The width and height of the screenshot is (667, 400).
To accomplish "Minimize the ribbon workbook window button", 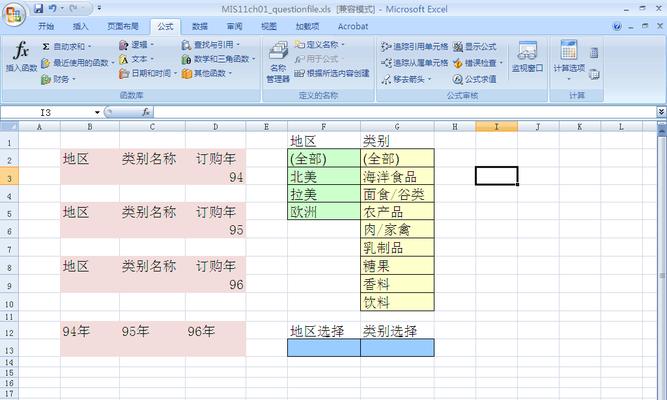I will pos(631,26).
